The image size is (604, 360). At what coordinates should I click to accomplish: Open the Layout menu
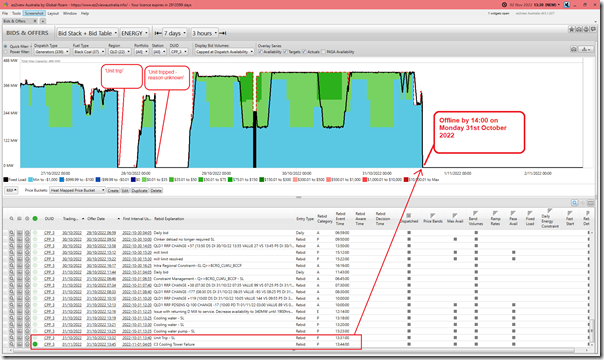click(x=53, y=13)
